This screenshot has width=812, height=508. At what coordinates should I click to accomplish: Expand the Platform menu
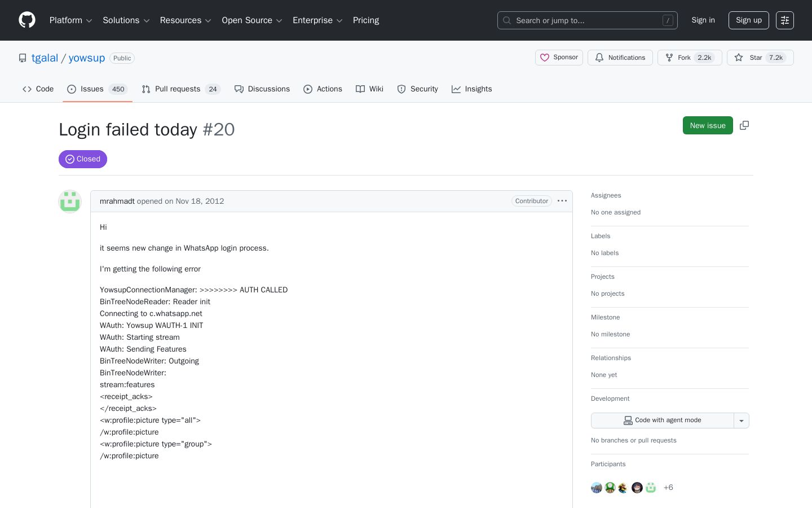pyautogui.click(x=71, y=20)
